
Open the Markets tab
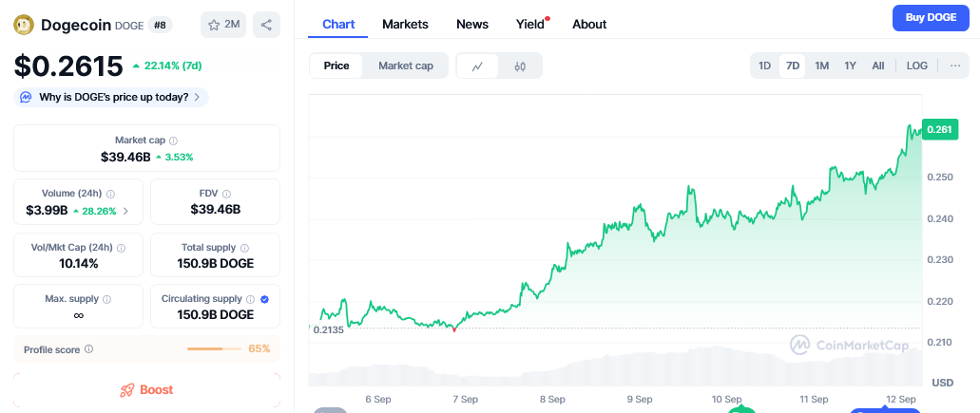[x=405, y=25]
